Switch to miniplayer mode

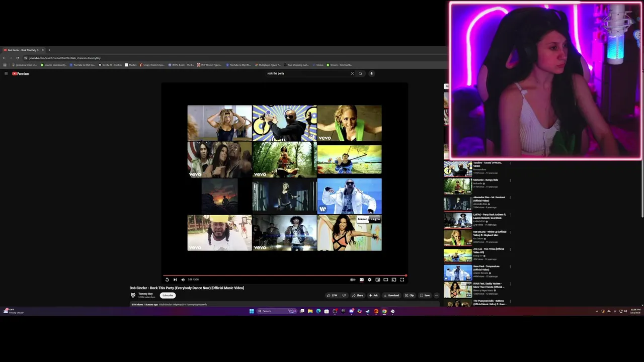(x=378, y=280)
